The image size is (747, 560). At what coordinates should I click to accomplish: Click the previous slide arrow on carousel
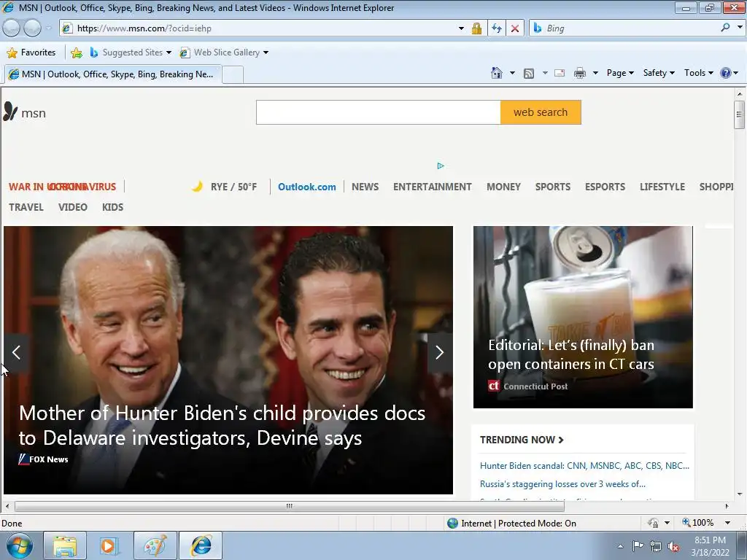tap(16, 352)
